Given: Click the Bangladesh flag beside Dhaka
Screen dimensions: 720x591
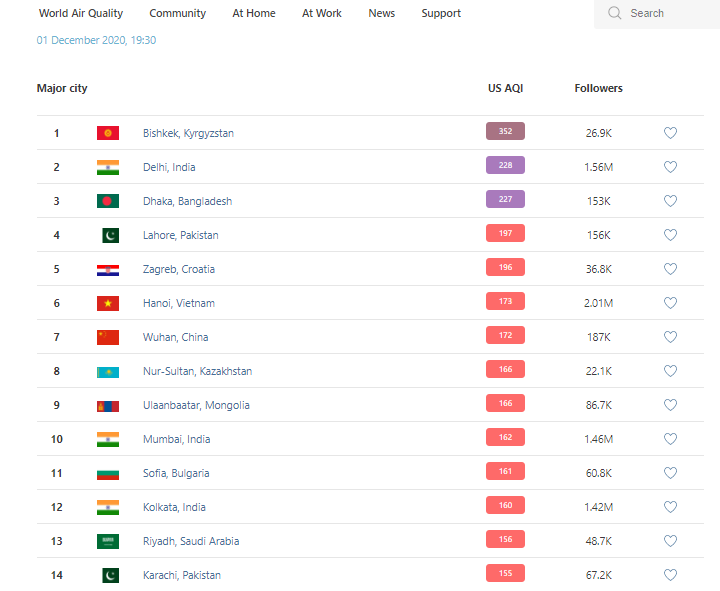Looking at the screenshot, I should [108, 201].
